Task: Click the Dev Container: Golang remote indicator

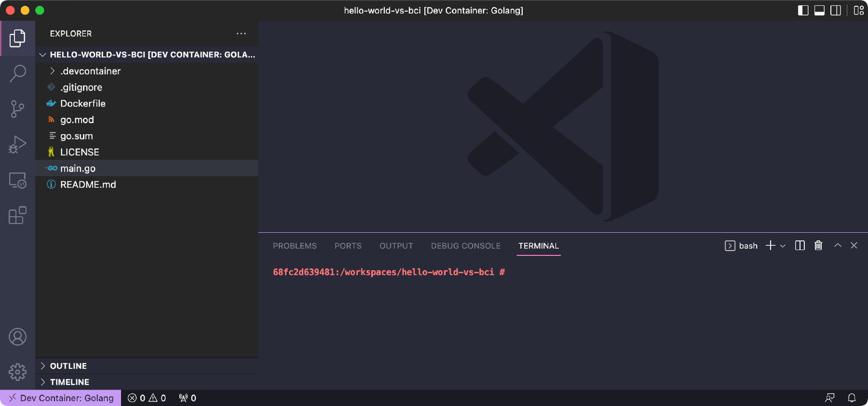Action: [x=61, y=398]
